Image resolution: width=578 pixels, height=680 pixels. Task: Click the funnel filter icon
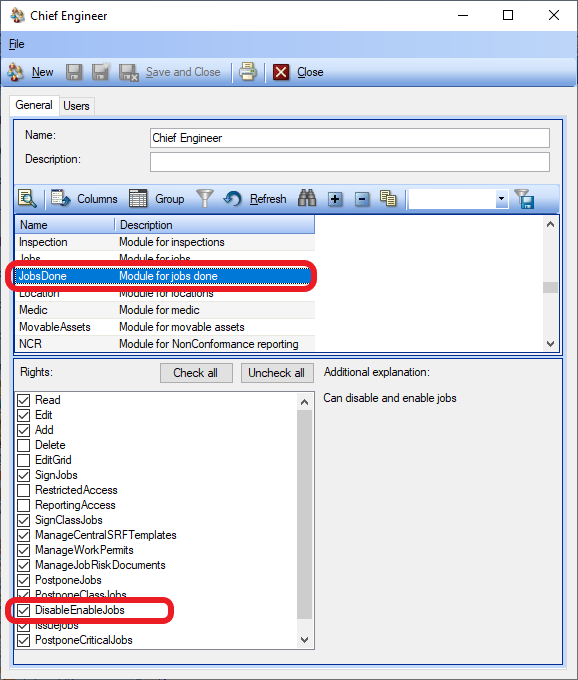point(205,199)
